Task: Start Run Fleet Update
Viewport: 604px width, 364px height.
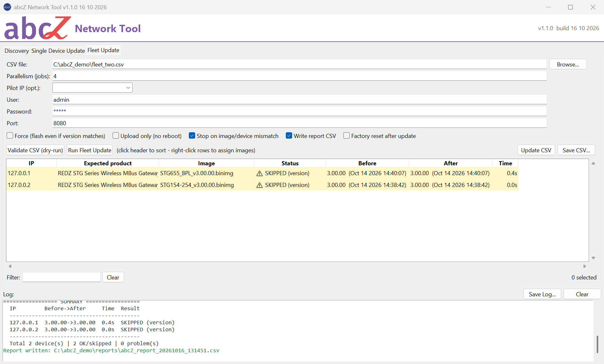Action: pyautogui.click(x=90, y=150)
